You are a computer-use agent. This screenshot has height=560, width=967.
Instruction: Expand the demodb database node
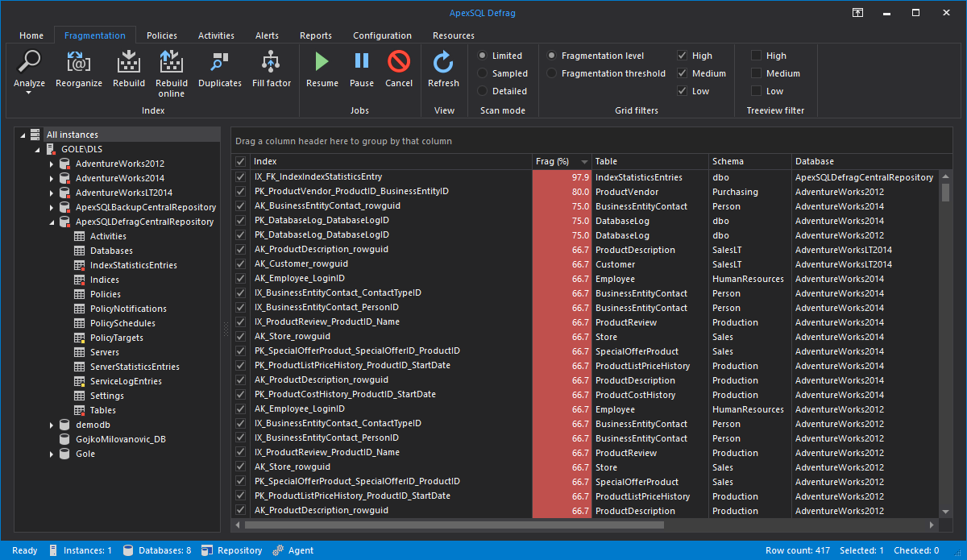pos(52,425)
